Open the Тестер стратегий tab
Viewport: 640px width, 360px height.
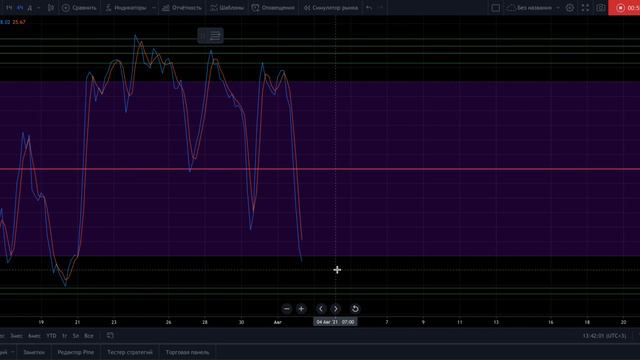tap(130, 352)
